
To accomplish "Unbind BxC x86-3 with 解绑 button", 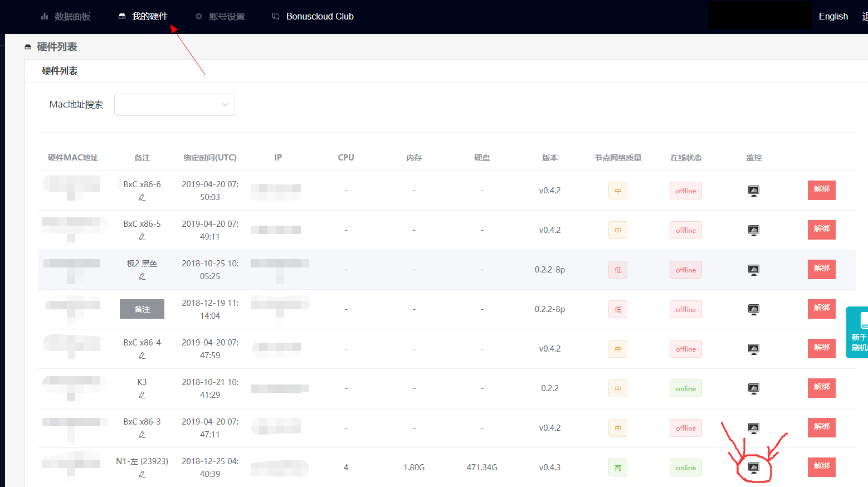I will point(822,427).
